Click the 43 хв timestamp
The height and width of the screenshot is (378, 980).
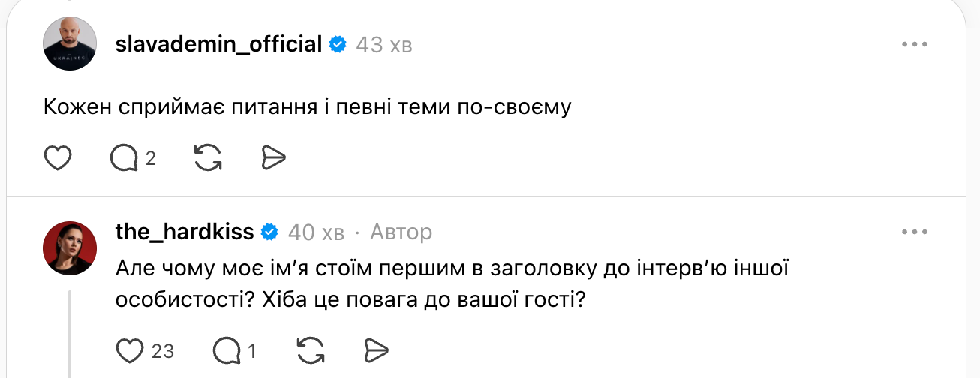point(383,46)
